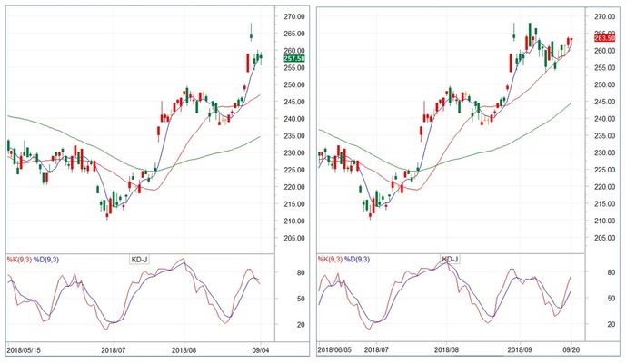Click 265.00 on left chart price axis
636x364 pixels.
(294, 34)
